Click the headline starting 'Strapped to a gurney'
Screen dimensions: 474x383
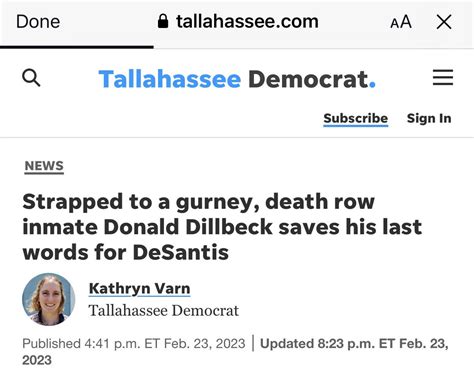click(x=222, y=227)
